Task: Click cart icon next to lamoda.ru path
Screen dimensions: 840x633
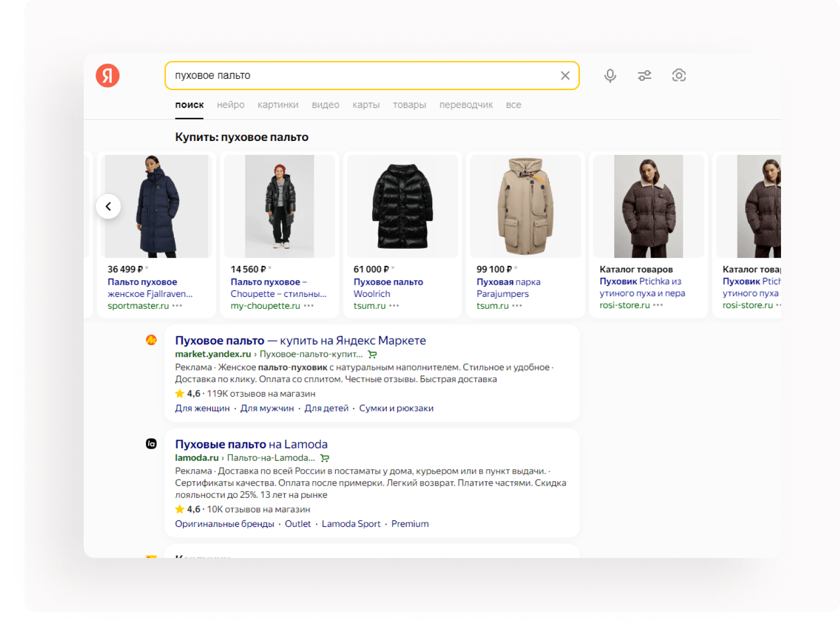Action: point(325,458)
